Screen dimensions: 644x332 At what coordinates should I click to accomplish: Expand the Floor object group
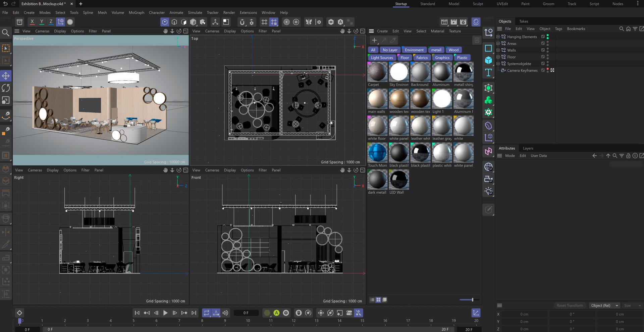pos(498,57)
